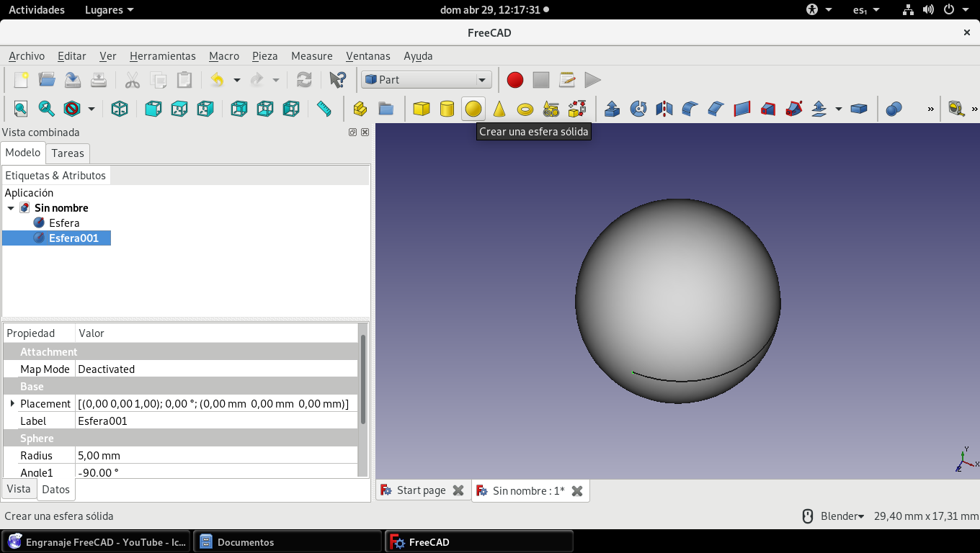Image resolution: width=980 pixels, height=553 pixels.
Task: Open the shape builder tool
Action: (577, 109)
